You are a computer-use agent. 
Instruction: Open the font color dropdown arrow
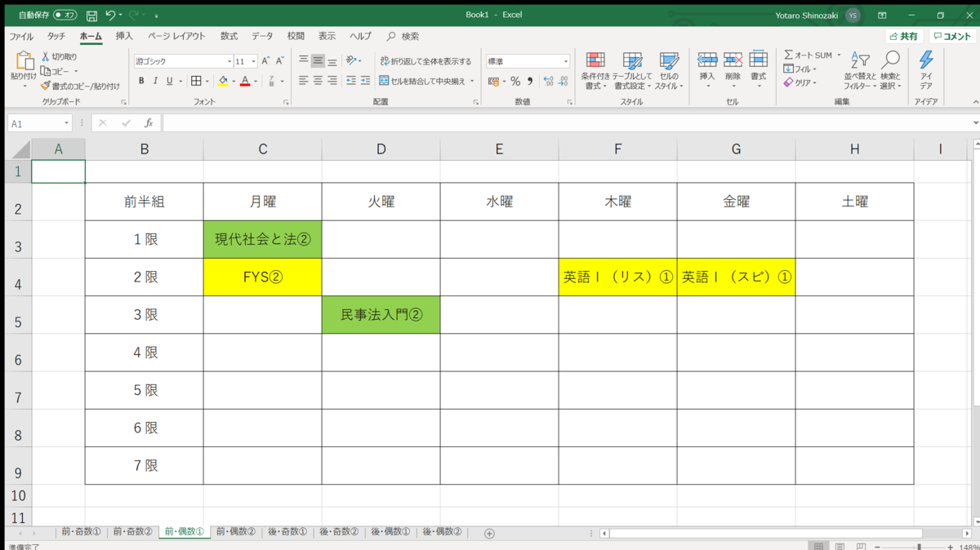(256, 81)
